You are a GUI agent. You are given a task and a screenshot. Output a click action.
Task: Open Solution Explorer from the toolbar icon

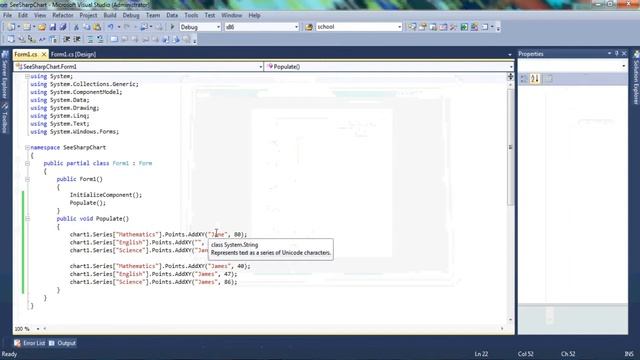412,27
